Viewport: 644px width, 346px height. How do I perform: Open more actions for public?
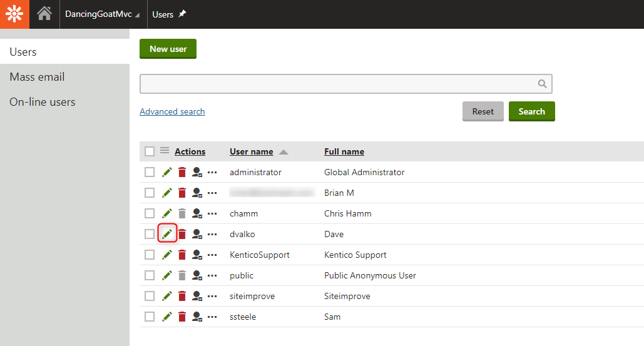[212, 275]
